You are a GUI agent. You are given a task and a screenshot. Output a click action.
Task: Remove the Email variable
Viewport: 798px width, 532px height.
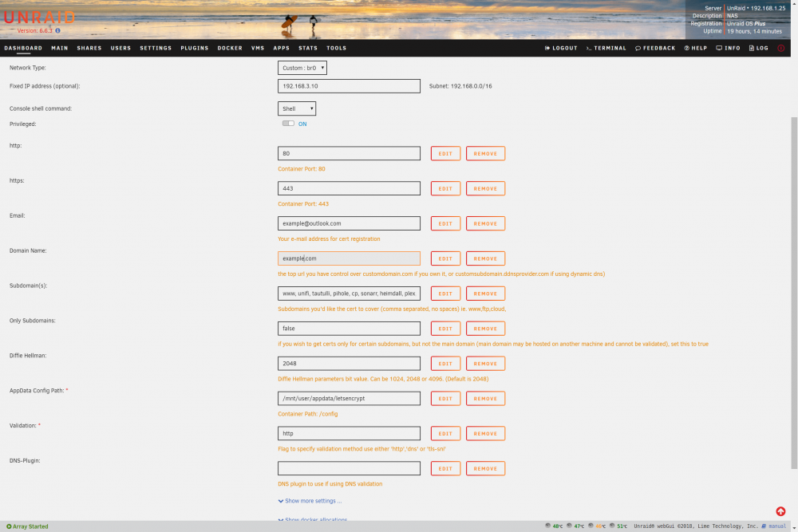click(485, 224)
